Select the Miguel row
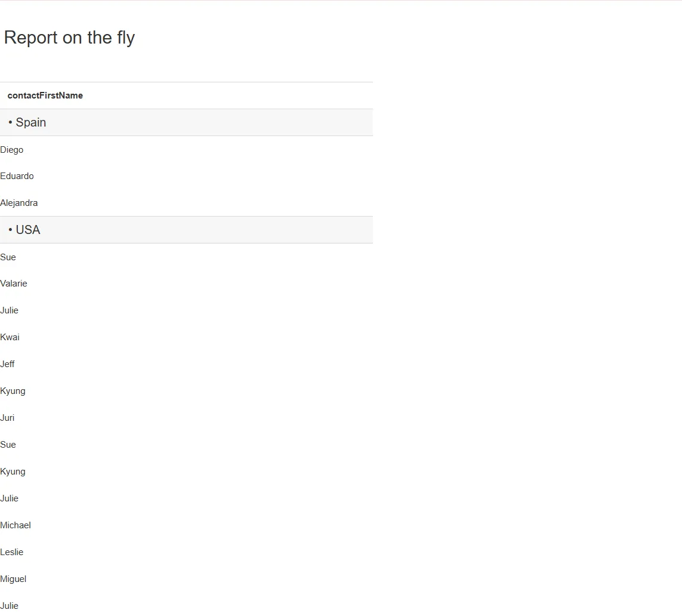 click(x=13, y=579)
